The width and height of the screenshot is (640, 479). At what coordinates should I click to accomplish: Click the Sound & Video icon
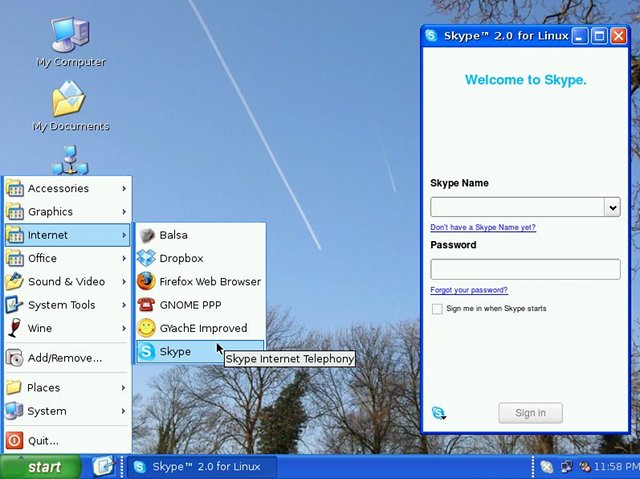tap(15, 282)
